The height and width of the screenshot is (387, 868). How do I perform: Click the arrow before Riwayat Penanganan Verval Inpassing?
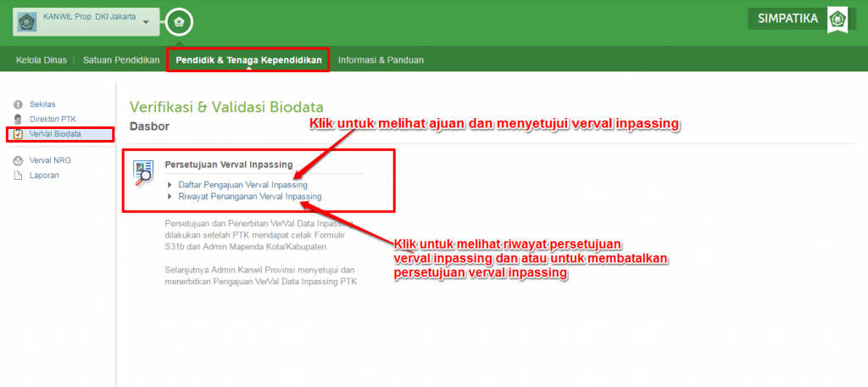(x=170, y=196)
